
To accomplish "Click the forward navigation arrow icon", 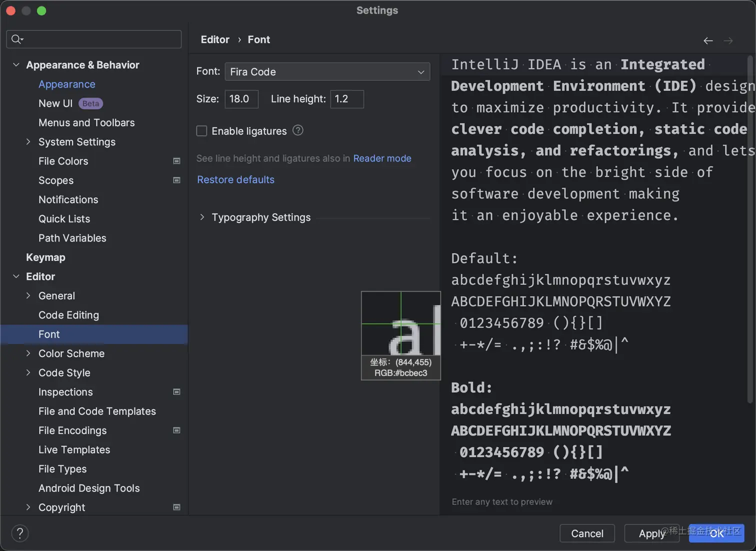I will 728,40.
